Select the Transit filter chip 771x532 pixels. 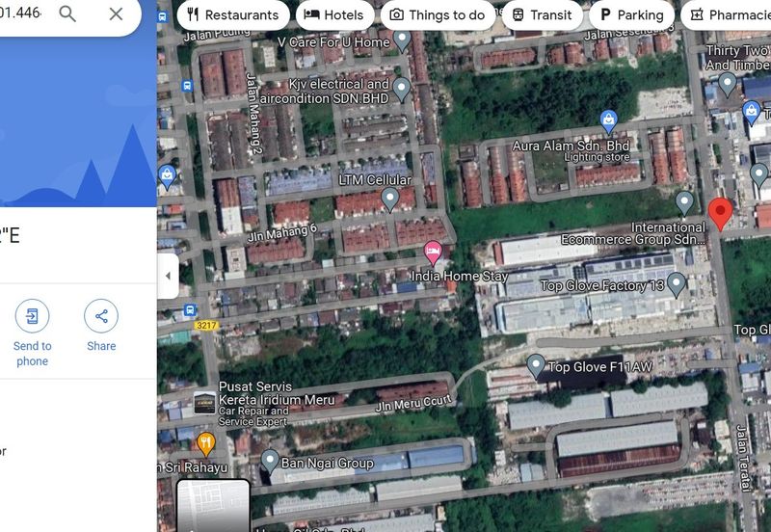[x=541, y=14]
